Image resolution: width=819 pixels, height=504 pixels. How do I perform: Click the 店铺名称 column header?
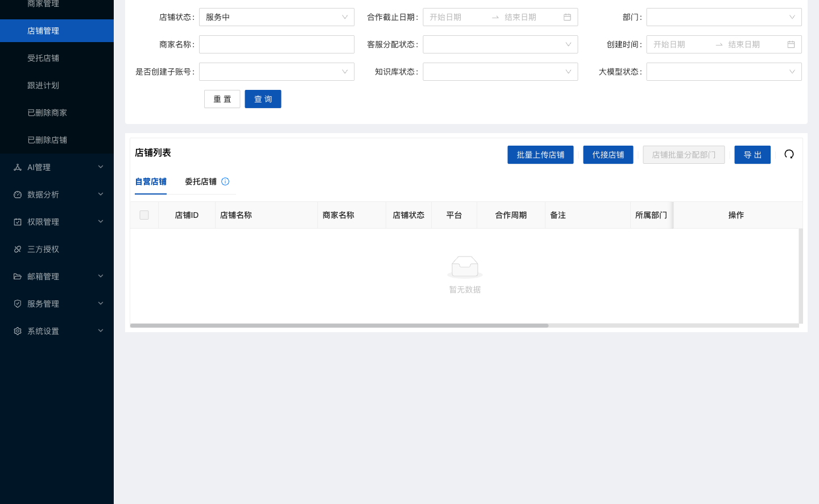[266, 215]
